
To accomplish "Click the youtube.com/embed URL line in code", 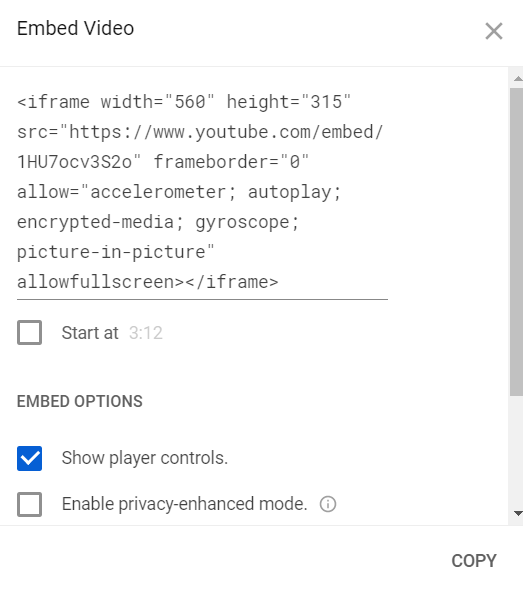I will [200, 132].
